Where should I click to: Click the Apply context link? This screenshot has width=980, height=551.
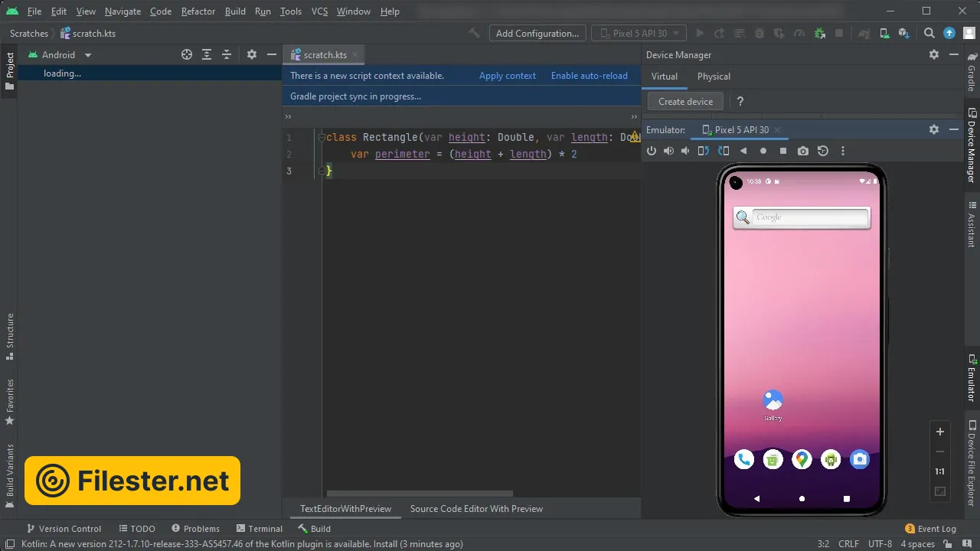pos(507,76)
